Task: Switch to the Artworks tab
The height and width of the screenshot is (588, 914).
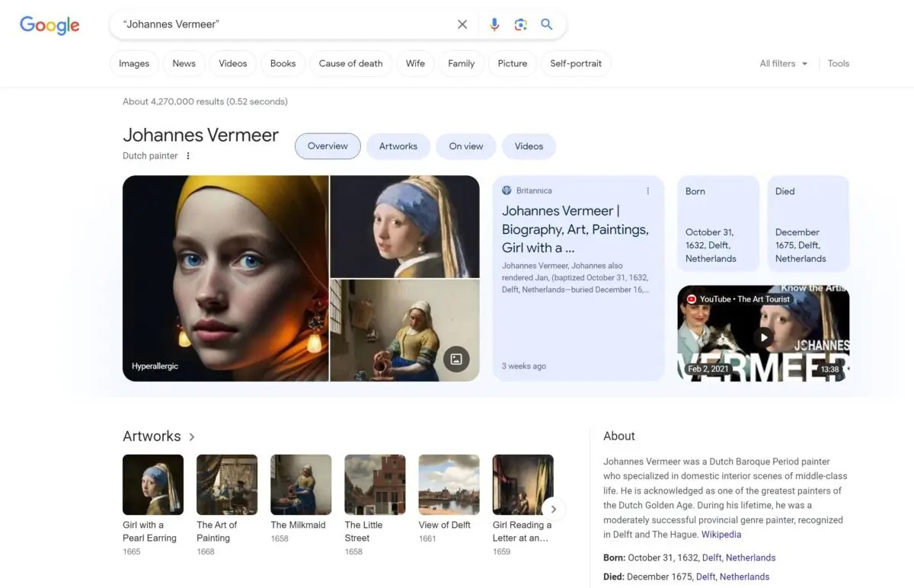Action: [x=398, y=145]
